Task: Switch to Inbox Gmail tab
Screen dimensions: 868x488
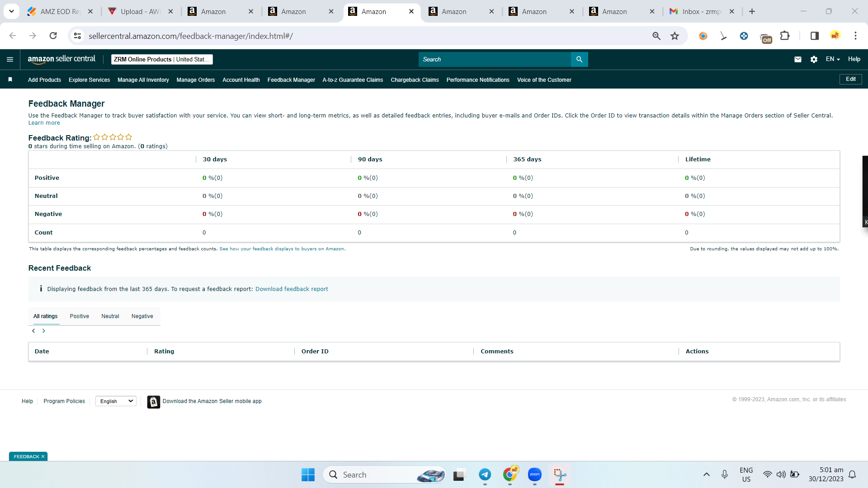Action: click(701, 11)
